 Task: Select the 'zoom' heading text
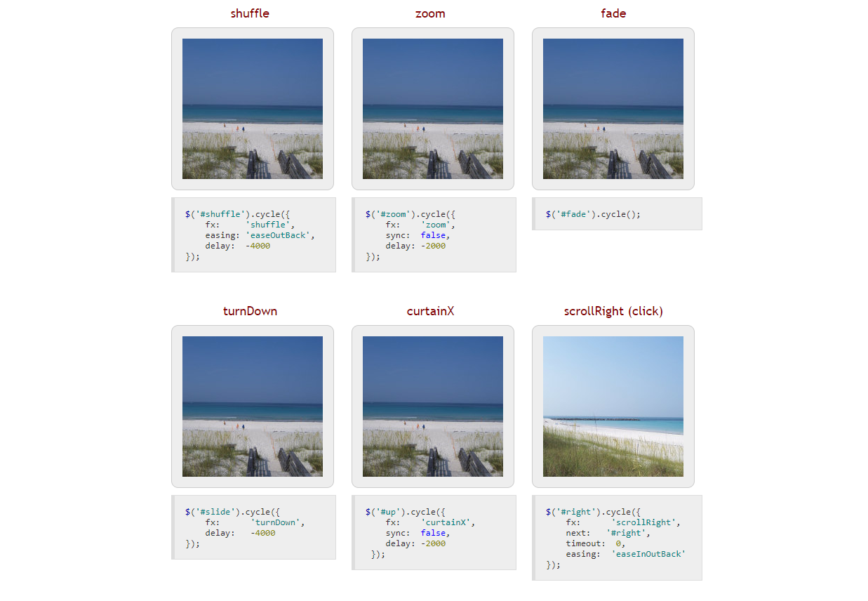pos(430,13)
